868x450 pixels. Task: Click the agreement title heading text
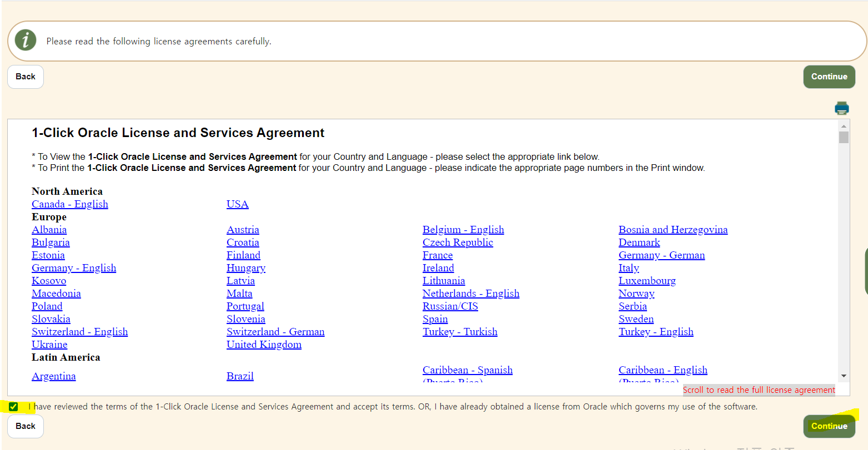tap(178, 133)
